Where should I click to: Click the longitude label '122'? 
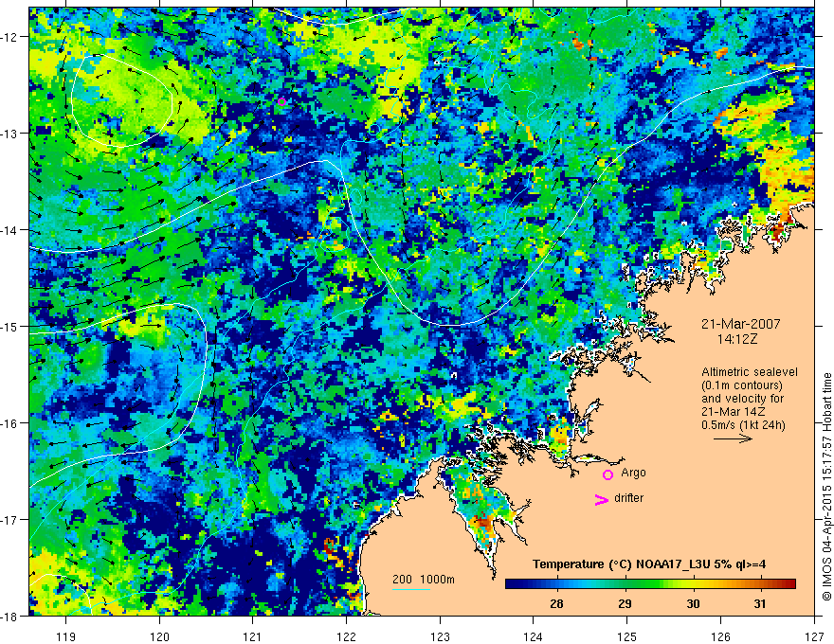tap(346, 636)
